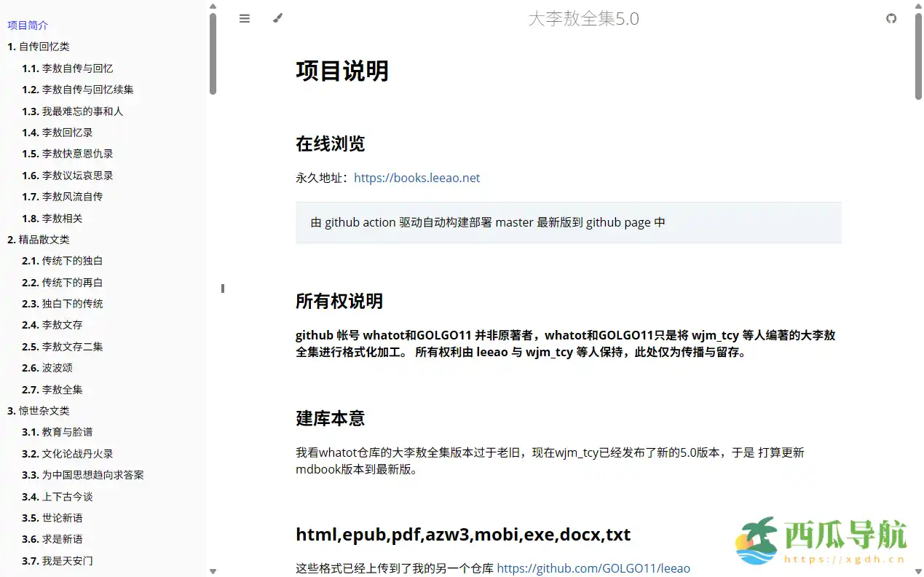The width and height of the screenshot is (924, 577).
Task: Select 项目简介 in the sidebar
Action: point(28,24)
